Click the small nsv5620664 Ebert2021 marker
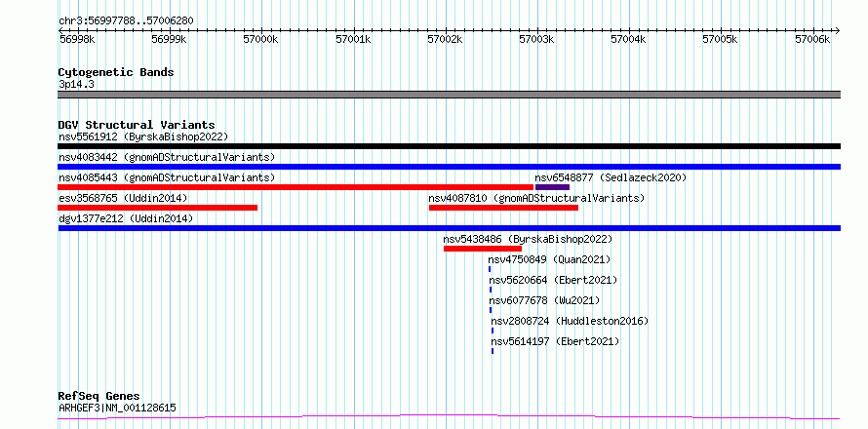 [x=491, y=290]
